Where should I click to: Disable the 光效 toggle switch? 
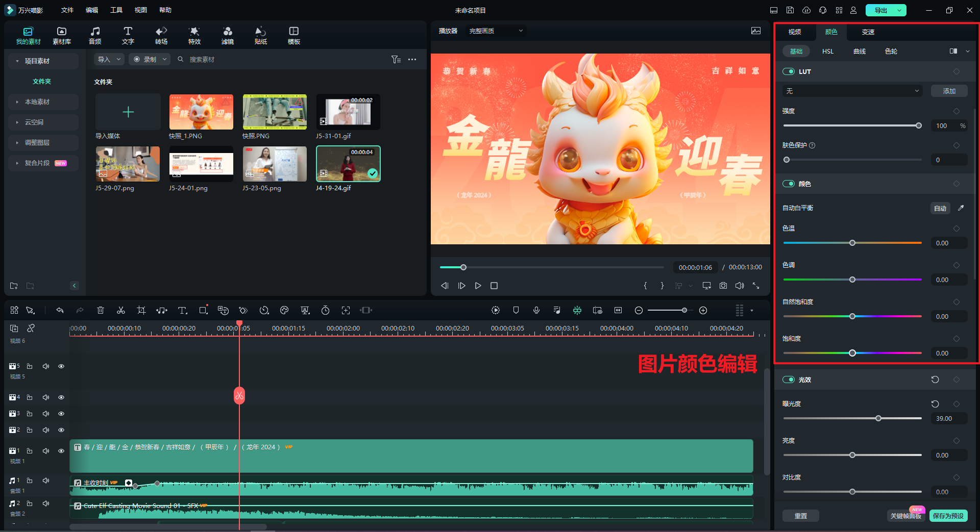click(x=789, y=379)
